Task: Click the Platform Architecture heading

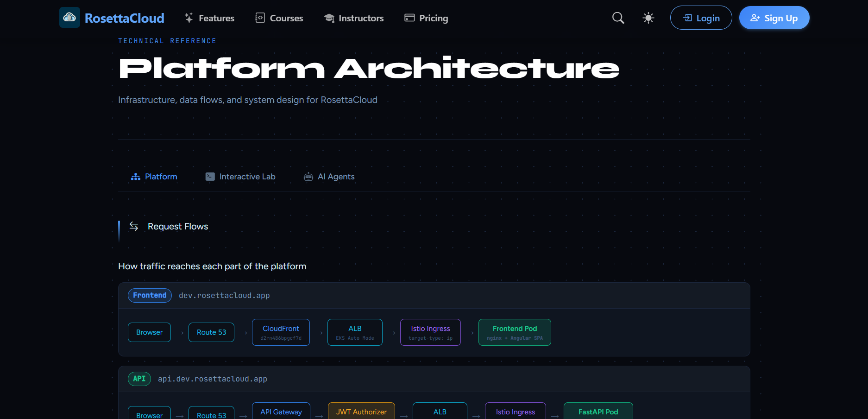Action: [x=369, y=68]
